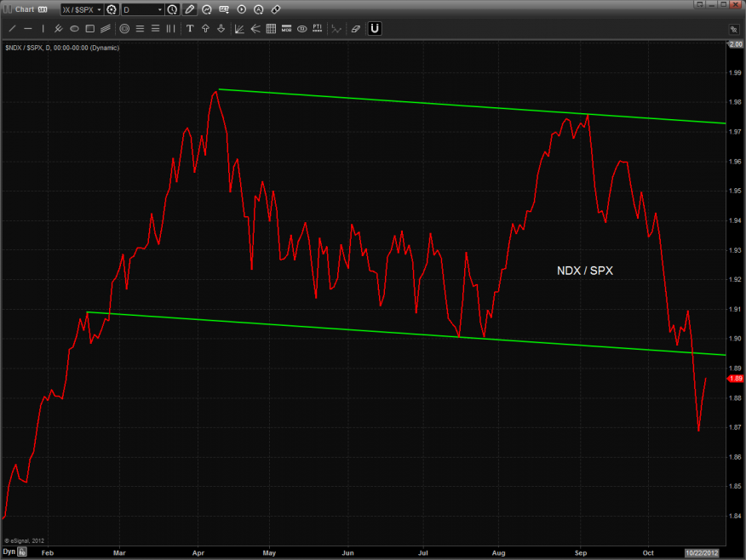Click the chart zoom tool icon
746x560 pixels.
pos(733,30)
